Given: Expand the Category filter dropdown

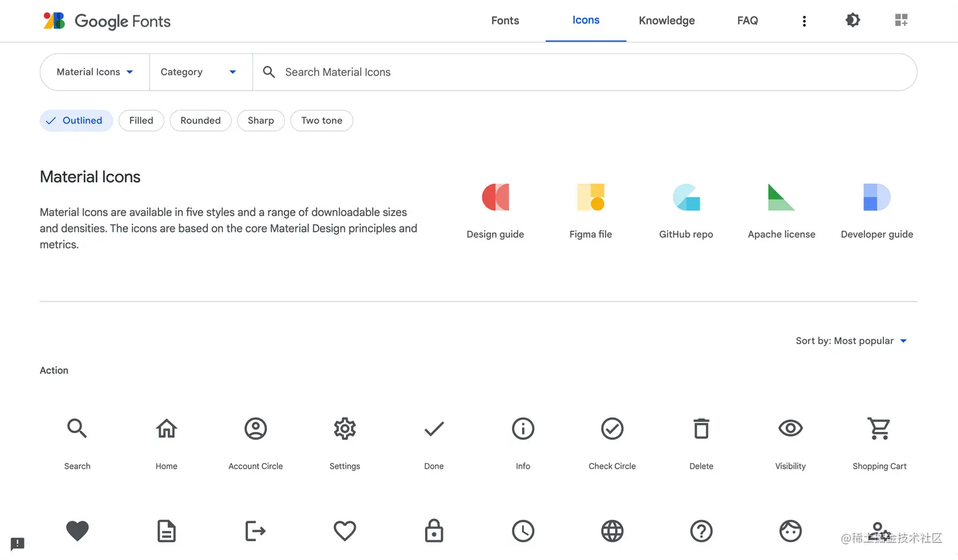Looking at the screenshot, I should 201,72.
